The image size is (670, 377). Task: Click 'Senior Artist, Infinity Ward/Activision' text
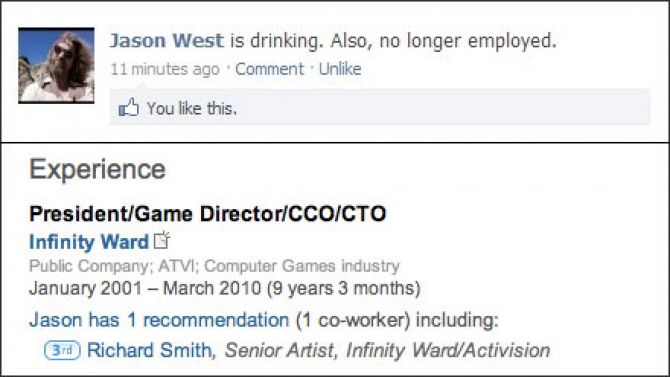388,350
